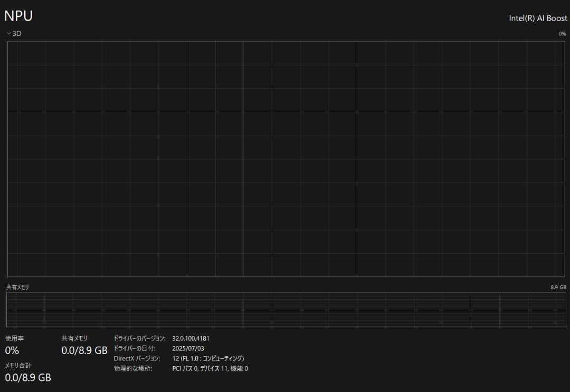The image size is (570, 392).
Task: Click the ドライバーのバージョン label
Action: (140, 338)
